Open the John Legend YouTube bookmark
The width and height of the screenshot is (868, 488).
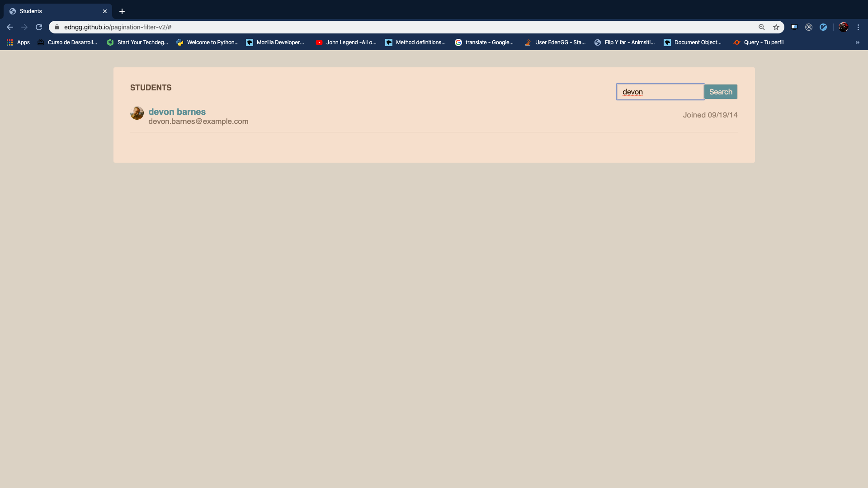coord(346,42)
